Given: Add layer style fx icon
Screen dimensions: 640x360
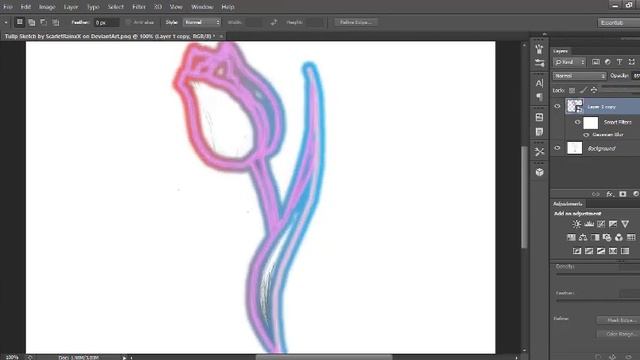Looking at the screenshot, I should (610, 194).
